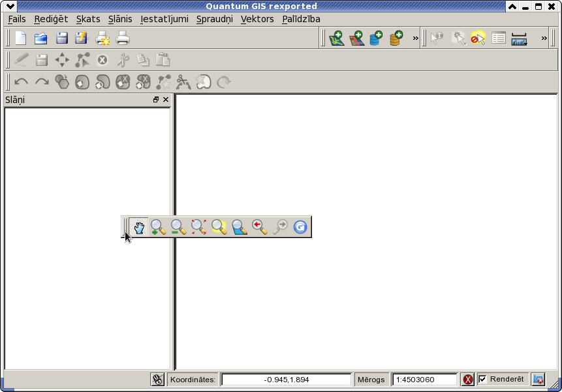Select the Node Tool icon
This screenshot has width=562, height=392.
(82, 60)
